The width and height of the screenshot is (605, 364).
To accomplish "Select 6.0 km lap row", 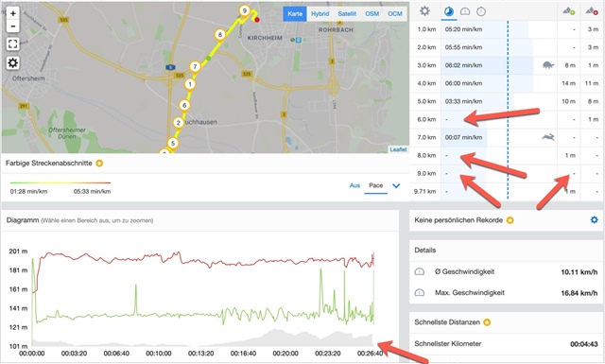I will click(x=506, y=119).
